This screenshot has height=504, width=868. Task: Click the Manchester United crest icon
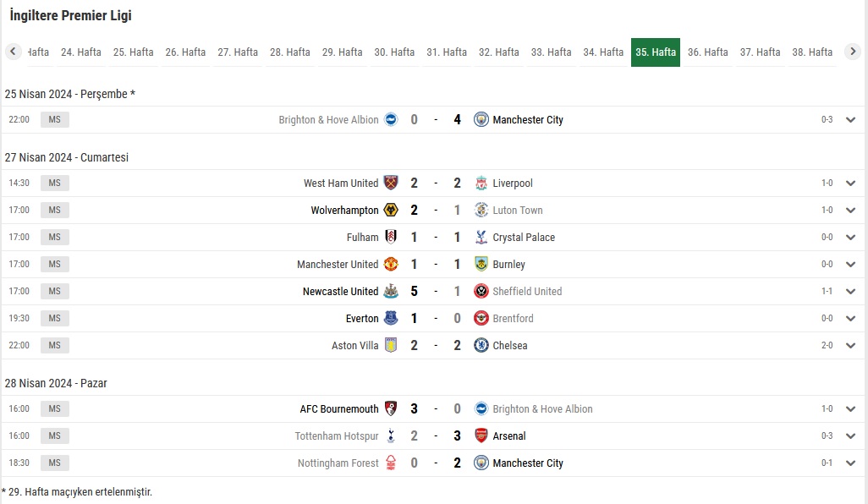click(391, 265)
